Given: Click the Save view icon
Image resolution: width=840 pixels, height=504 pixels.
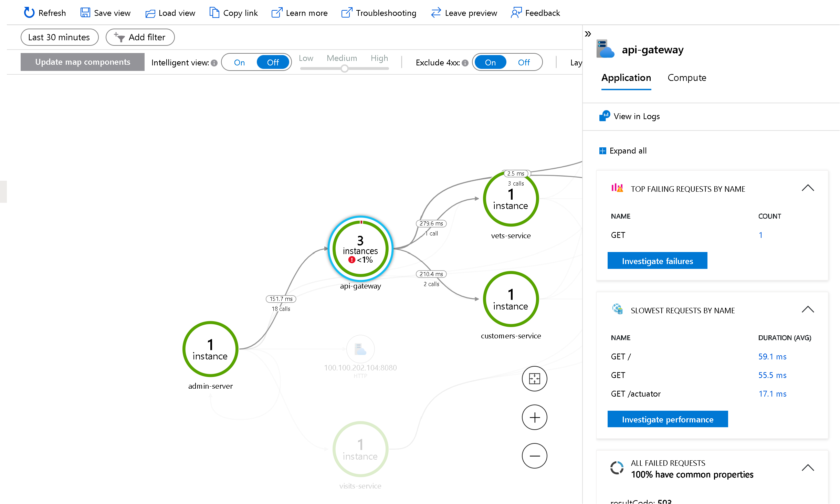Looking at the screenshot, I should (85, 12).
